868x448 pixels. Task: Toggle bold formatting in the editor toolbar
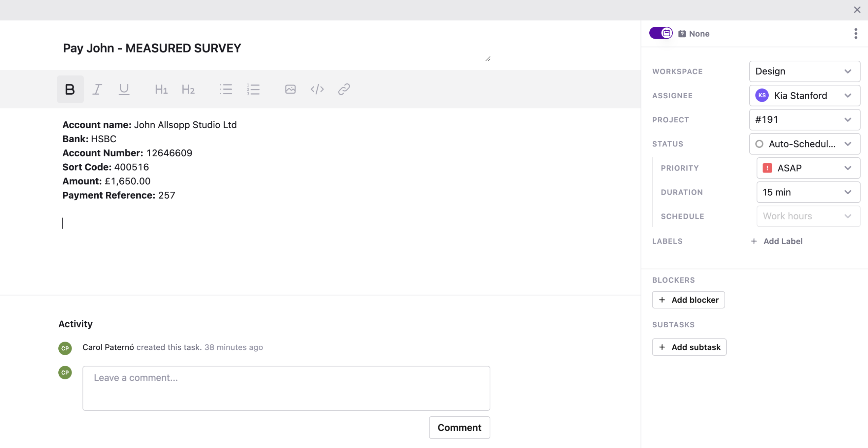[70, 89]
